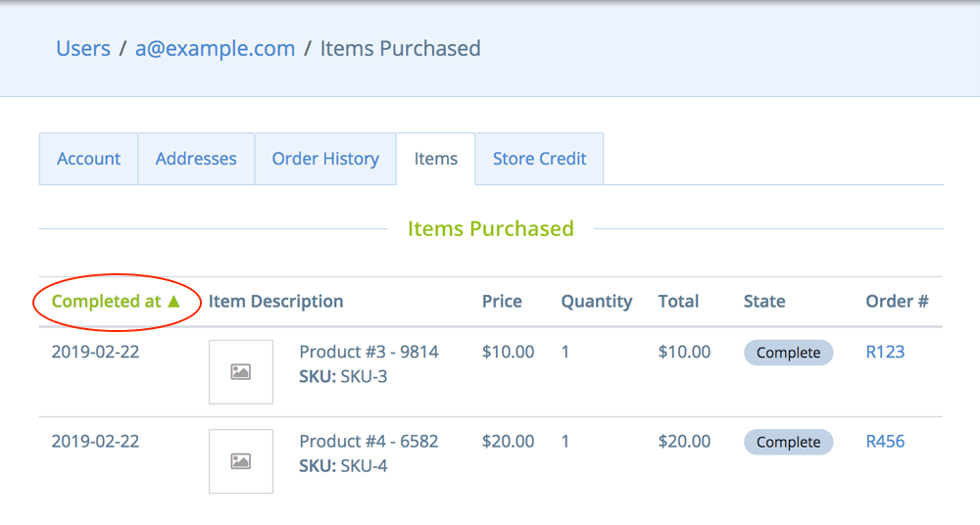Click Complete state badge for R456
The width and height of the screenshot is (980, 525).
coord(788,442)
